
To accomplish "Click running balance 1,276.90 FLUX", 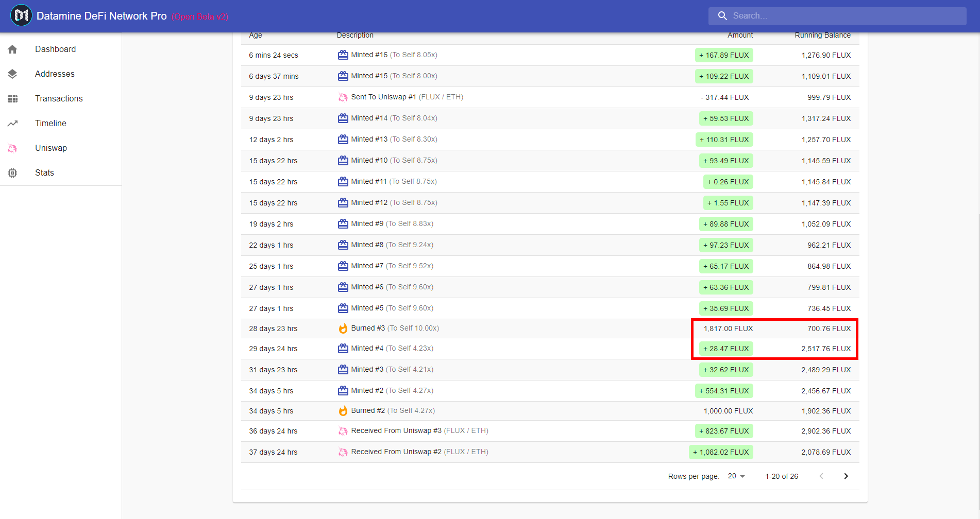I will point(826,55).
